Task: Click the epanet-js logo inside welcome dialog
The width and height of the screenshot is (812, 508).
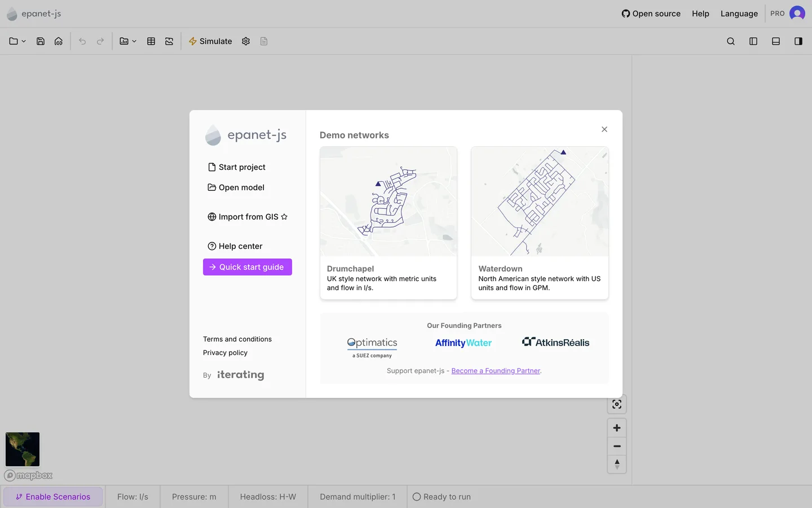Action: (x=246, y=135)
